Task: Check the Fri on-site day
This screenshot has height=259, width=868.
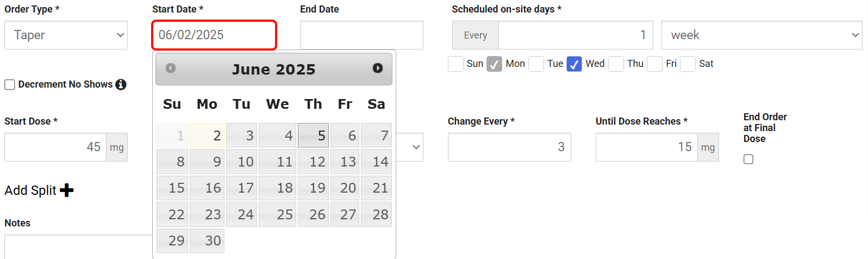Action: 655,64
